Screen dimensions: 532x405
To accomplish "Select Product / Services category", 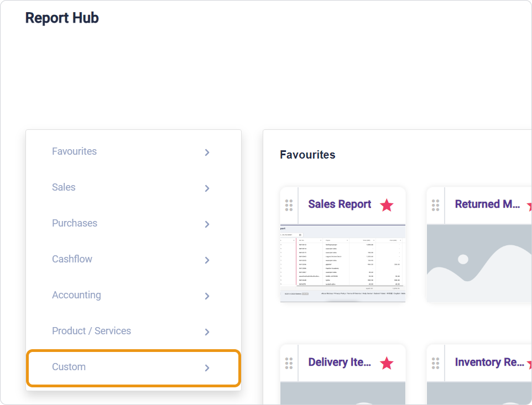I will (133, 331).
